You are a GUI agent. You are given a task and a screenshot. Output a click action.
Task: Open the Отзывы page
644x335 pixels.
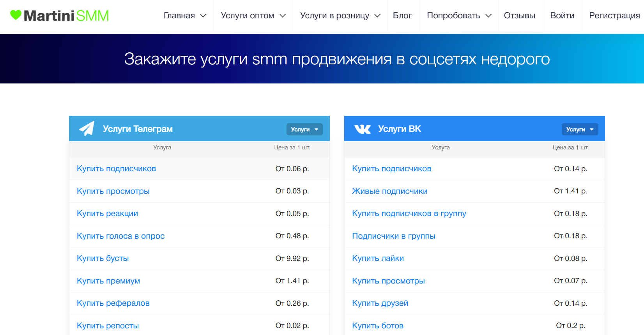tap(519, 16)
